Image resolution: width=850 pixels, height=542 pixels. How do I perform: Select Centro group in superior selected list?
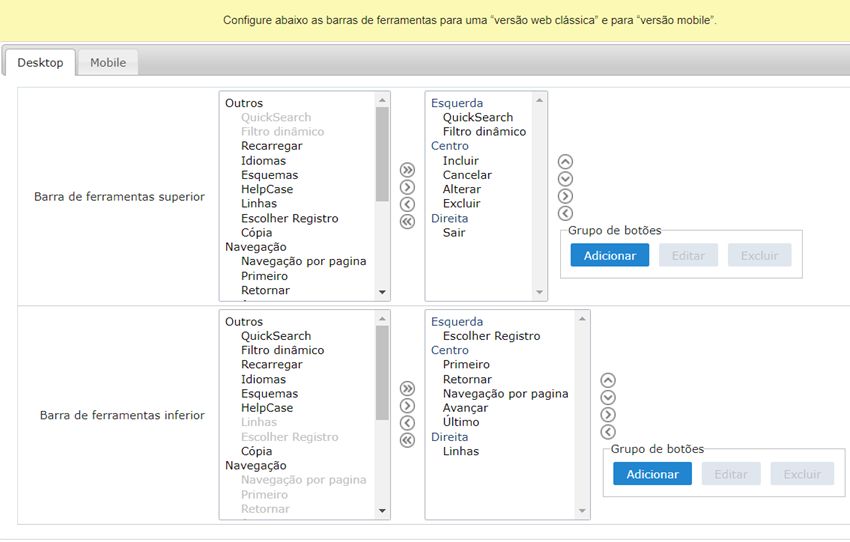[x=449, y=146]
